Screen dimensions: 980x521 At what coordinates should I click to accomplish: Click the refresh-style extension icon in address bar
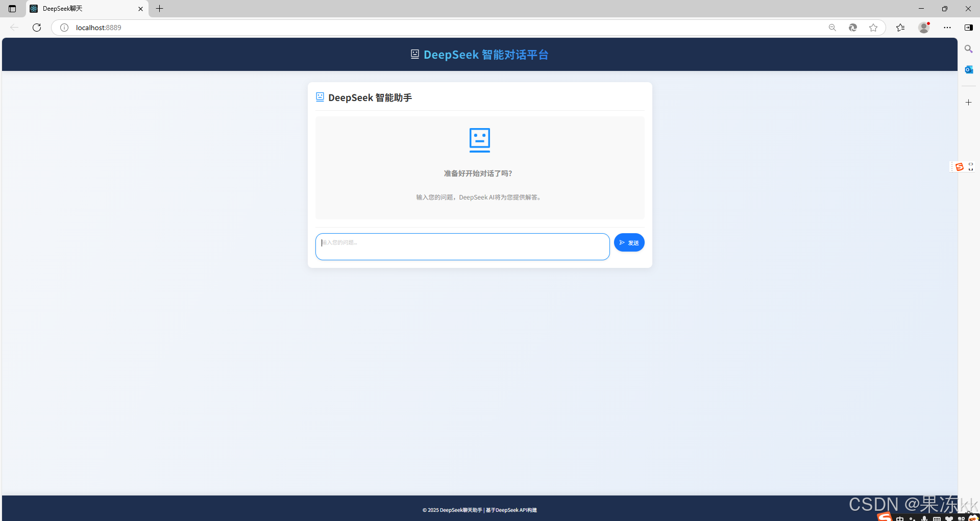[x=853, y=28]
